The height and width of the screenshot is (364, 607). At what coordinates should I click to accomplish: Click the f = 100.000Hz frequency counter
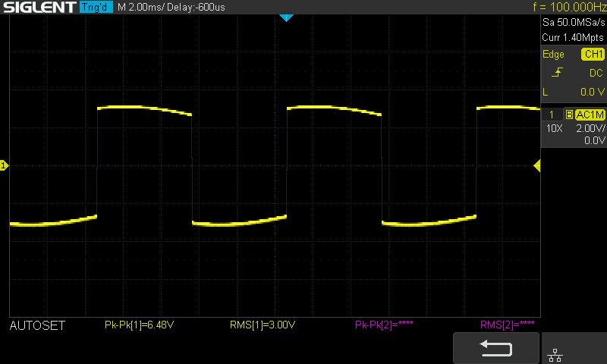[570, 7]
